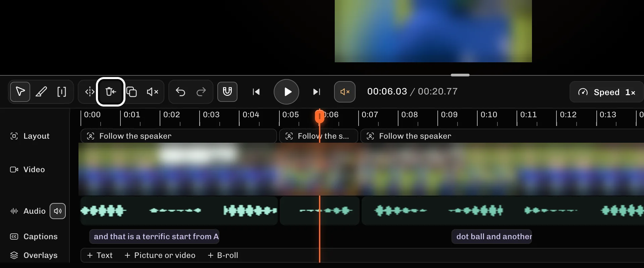
Task: Toggle the orange preview mute button
Action: pyautogui.click(x=345, y=92)
